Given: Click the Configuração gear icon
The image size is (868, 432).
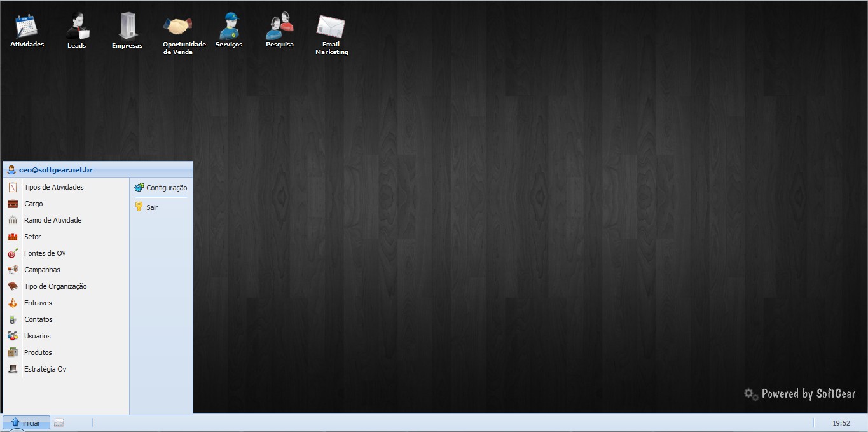Looking at the screenshot, I should (x=139, y=187).
